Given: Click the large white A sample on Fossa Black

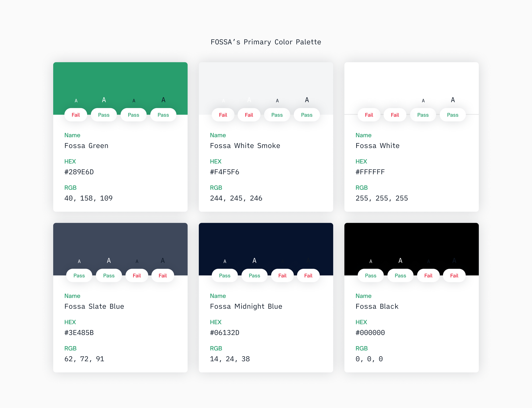Looking at the screenshot, I should (400, 261).
